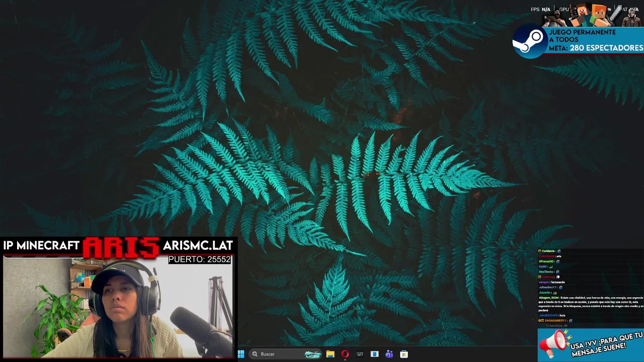The height and width of the screenshot is (362, 644).
Task: Click the Minecraft Steve and Alex image
Action: pos(592,14)
